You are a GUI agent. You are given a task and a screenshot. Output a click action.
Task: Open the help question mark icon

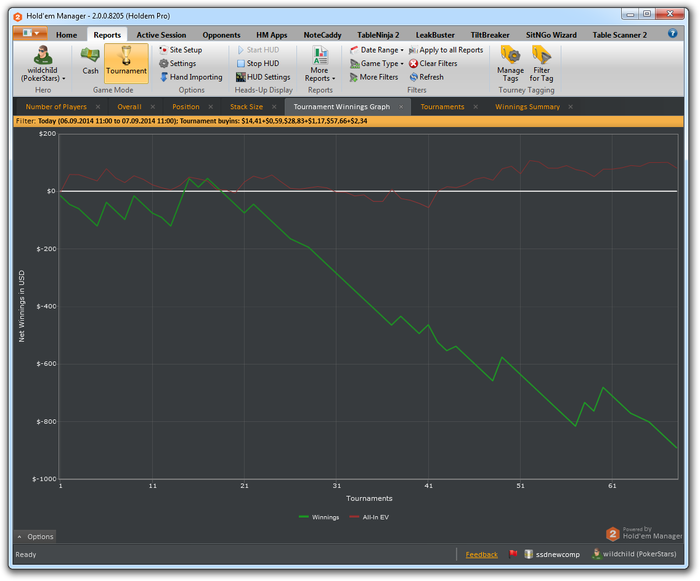click(672, 33)
